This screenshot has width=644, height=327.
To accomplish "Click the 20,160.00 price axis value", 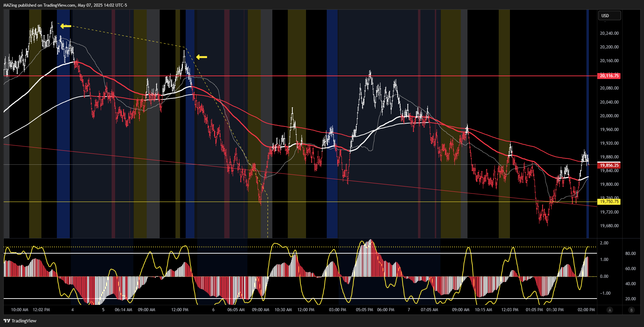I will (609, 61).
